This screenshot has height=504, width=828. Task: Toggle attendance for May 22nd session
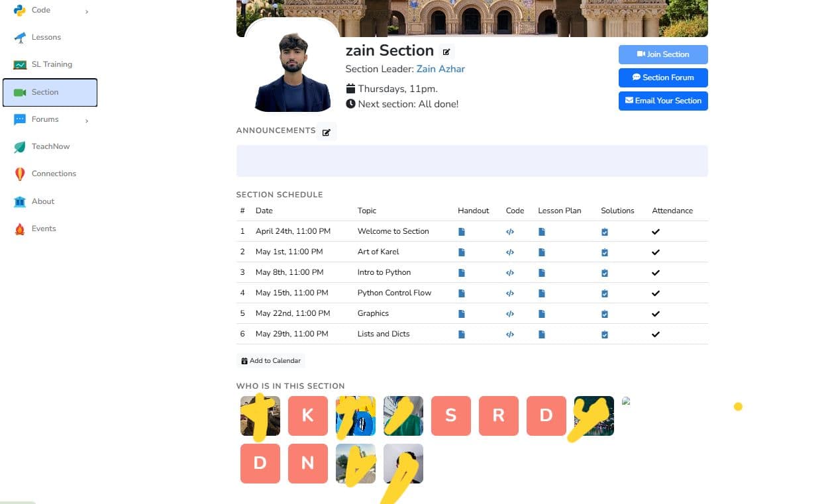[656, 313]
